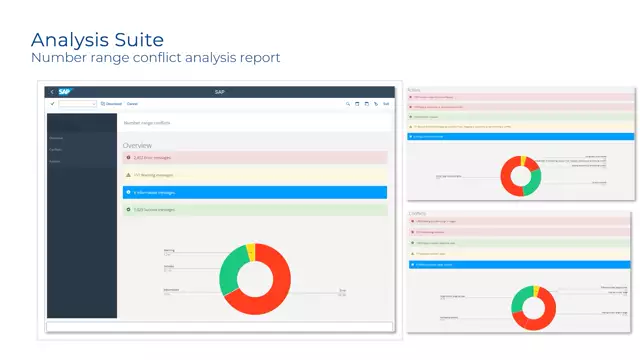
Task: Open the yellow warning strip in Conflicts panel
Action: (x=520, y=254)
